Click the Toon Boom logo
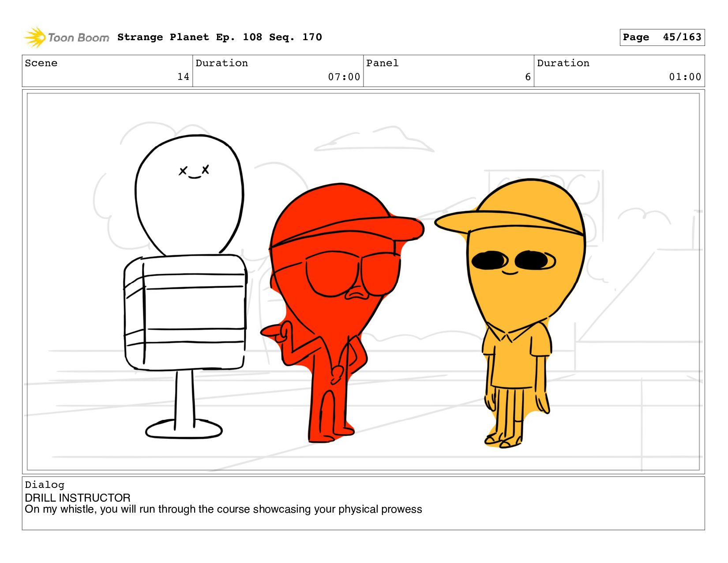Viewport: 728px width, 563px height. (x=66, y=38)
